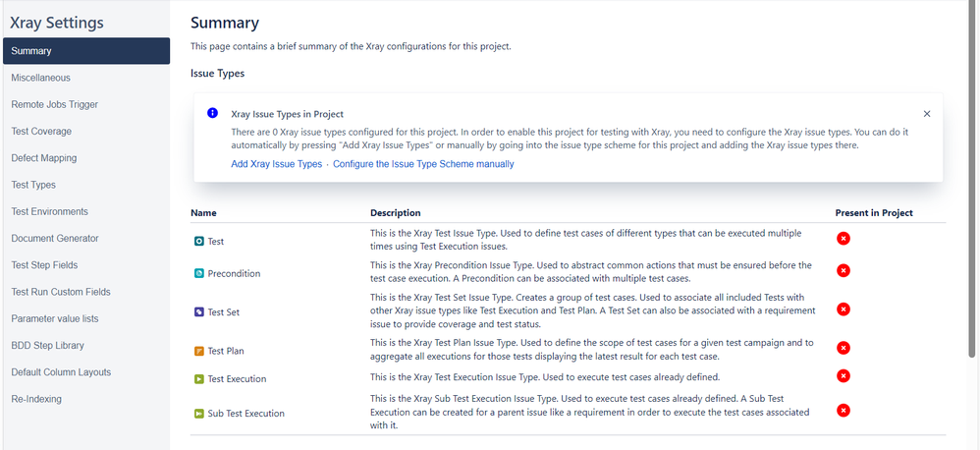Open Test Coverage settings
980x450 pixels.
(x=86, y=132)
